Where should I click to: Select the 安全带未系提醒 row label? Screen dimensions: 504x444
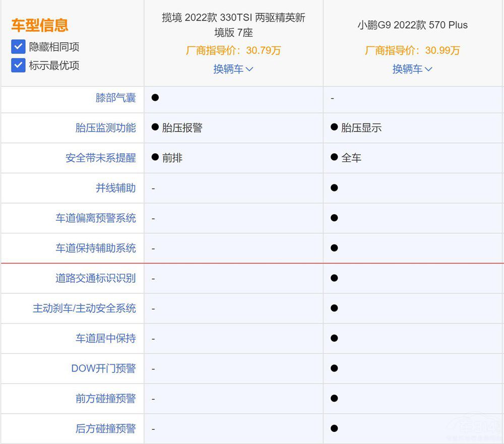(x=101, y=158)
